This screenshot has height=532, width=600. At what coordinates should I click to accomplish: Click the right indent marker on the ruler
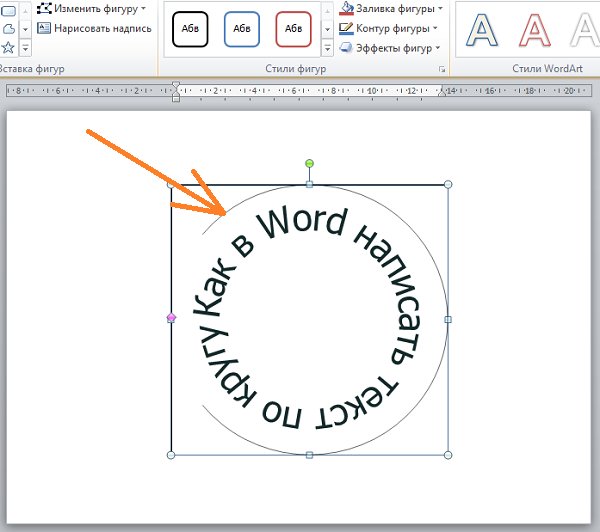(441, 92)
